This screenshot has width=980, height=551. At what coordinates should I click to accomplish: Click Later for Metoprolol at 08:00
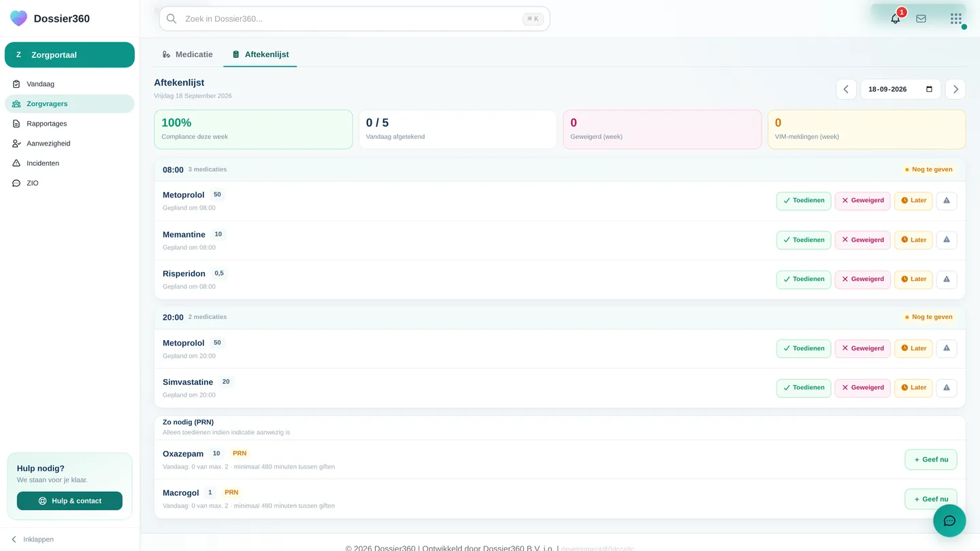click(x=913, y=201)
